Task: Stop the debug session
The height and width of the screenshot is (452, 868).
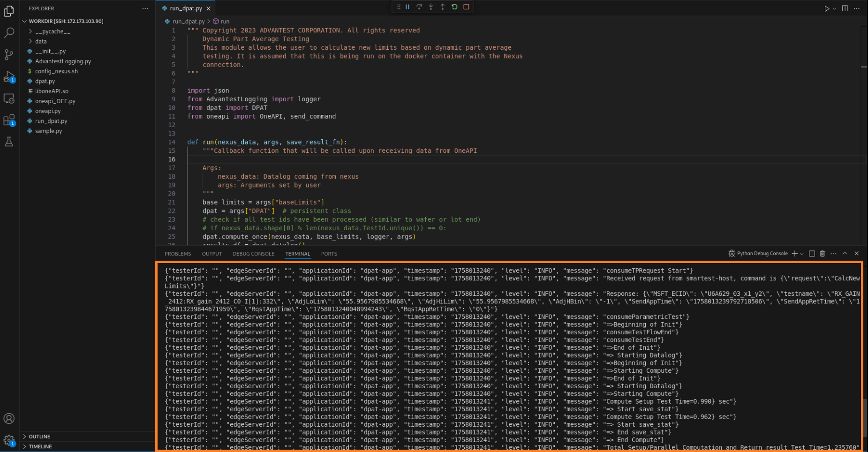Action: point(466,7)
